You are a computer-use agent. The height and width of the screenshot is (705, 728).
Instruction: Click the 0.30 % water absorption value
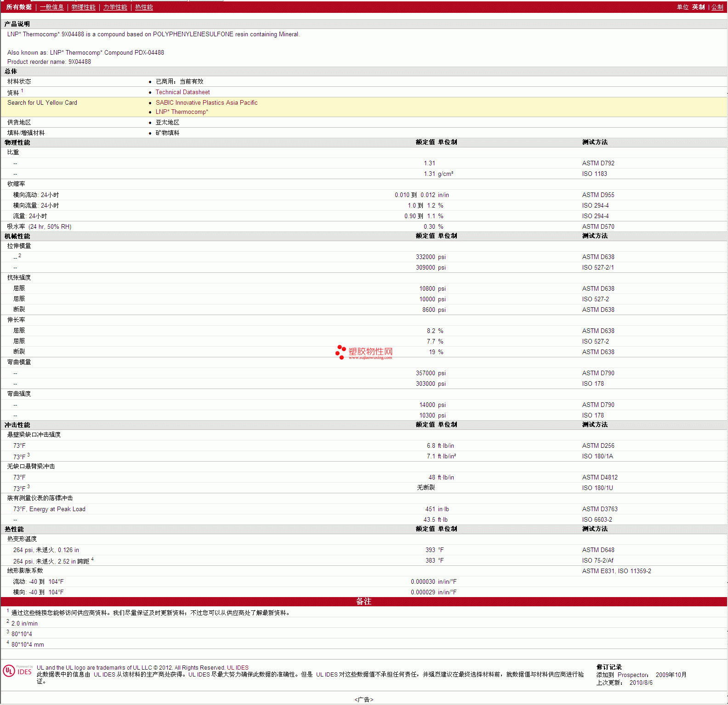pos(433,226)
